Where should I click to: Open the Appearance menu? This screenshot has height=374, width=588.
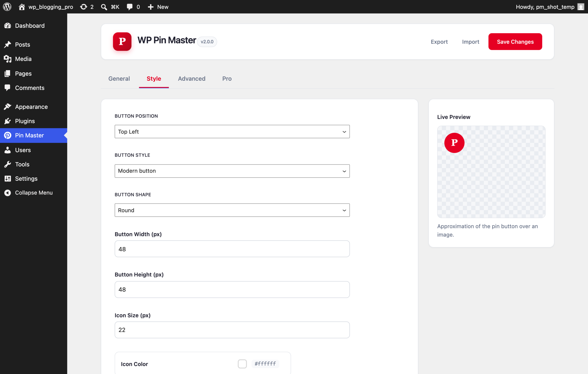pyautogui.click(x=34, y=107)
